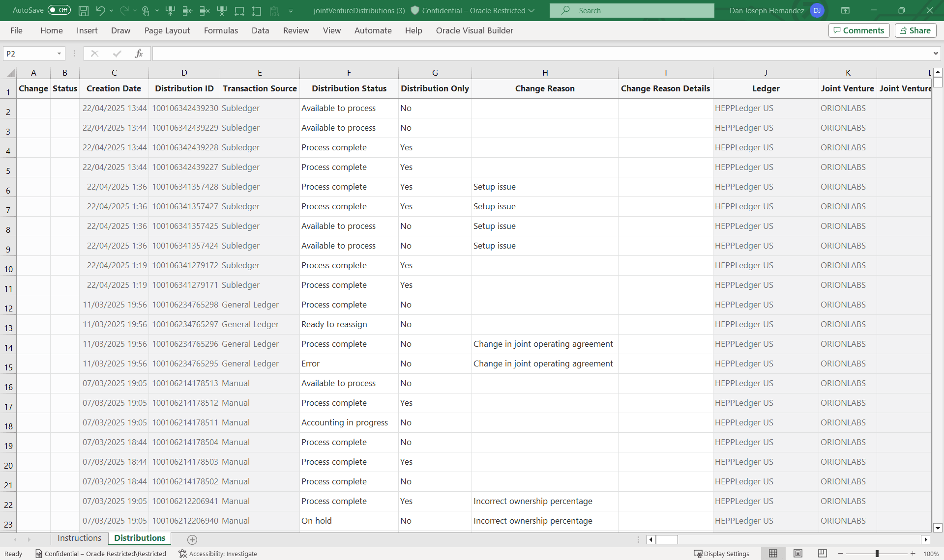
Task: Click the Insert Function fx icon
Action: click(x=139, y=54)
